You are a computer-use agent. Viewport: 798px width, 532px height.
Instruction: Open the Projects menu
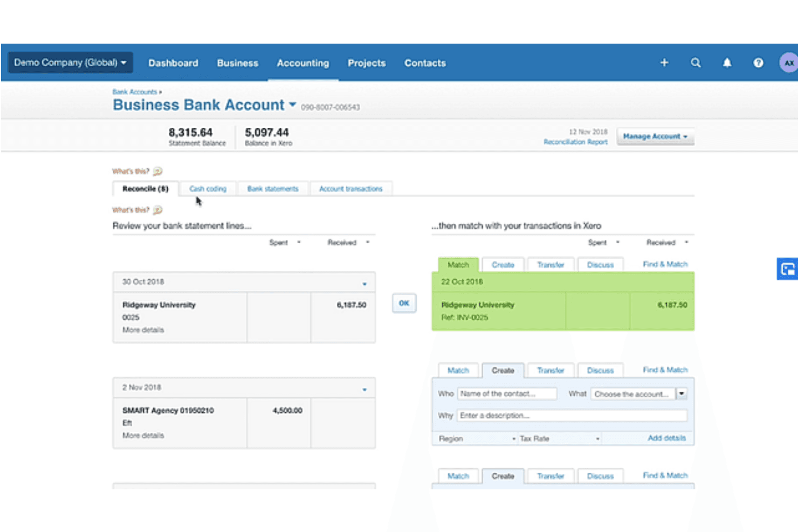click(x=367, y=63)
